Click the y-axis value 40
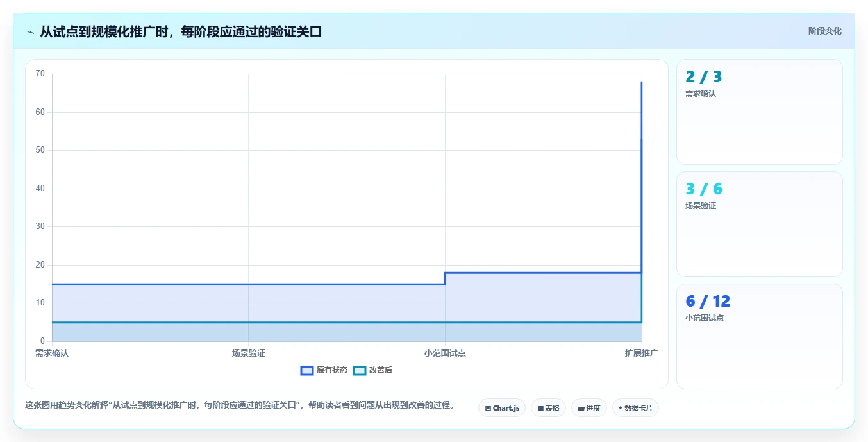The image size is (868, 442). pos(40,189)
